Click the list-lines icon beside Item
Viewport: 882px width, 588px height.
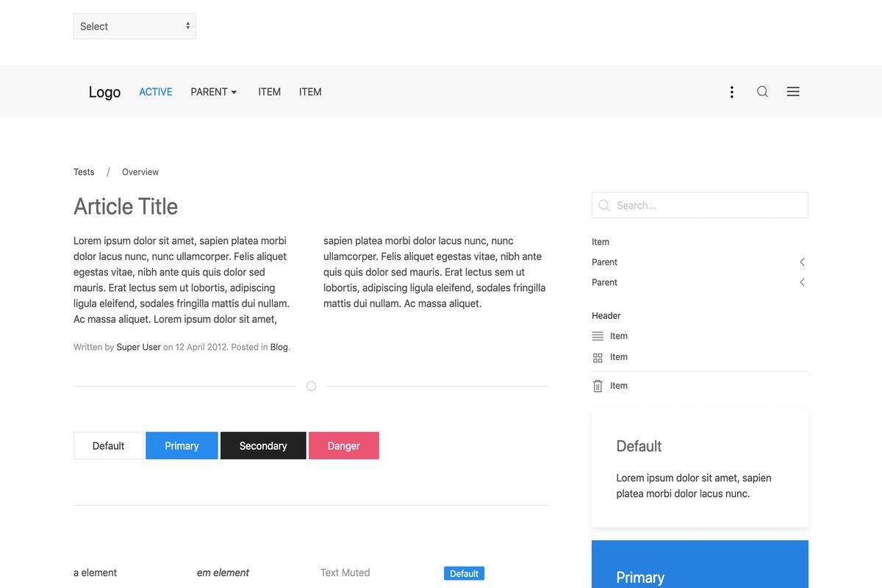(598, 336)
